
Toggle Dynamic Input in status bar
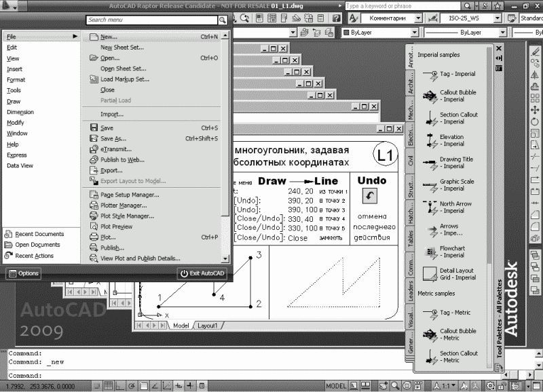[x=179, y=385]
